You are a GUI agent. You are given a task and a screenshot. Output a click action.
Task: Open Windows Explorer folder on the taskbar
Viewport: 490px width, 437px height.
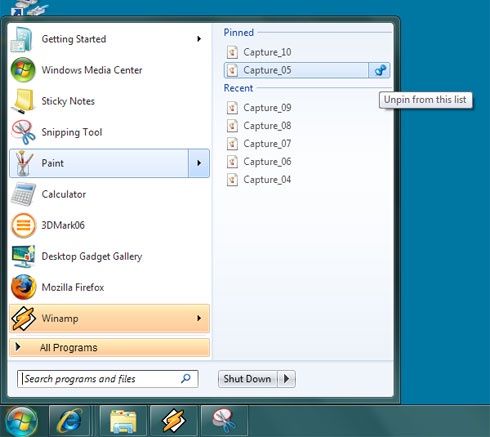coord(123,421)
